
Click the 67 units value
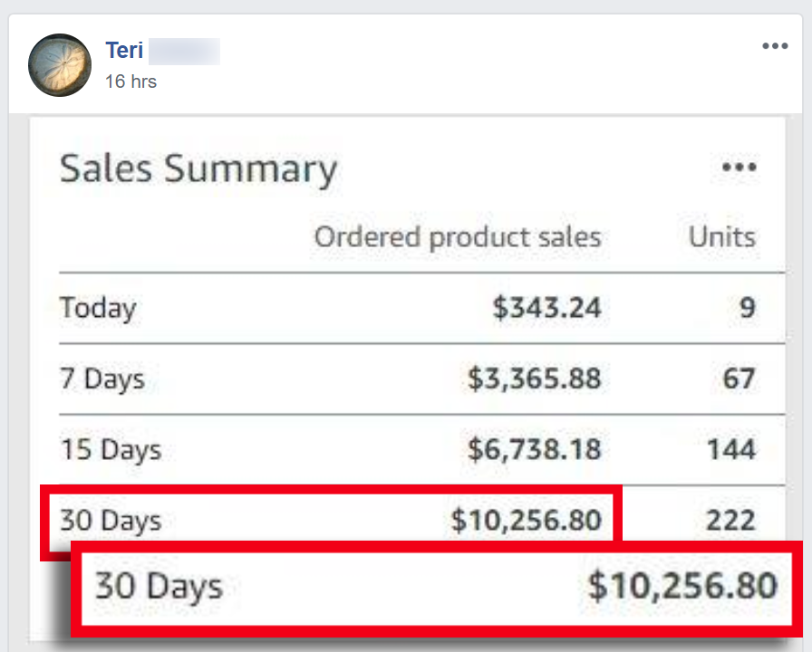[739, 378]
